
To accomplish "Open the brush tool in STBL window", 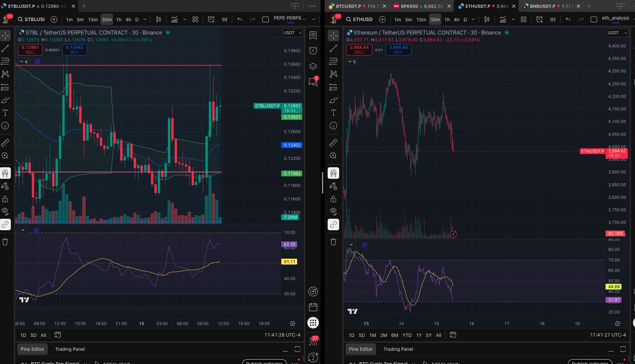I will point(5,100).
